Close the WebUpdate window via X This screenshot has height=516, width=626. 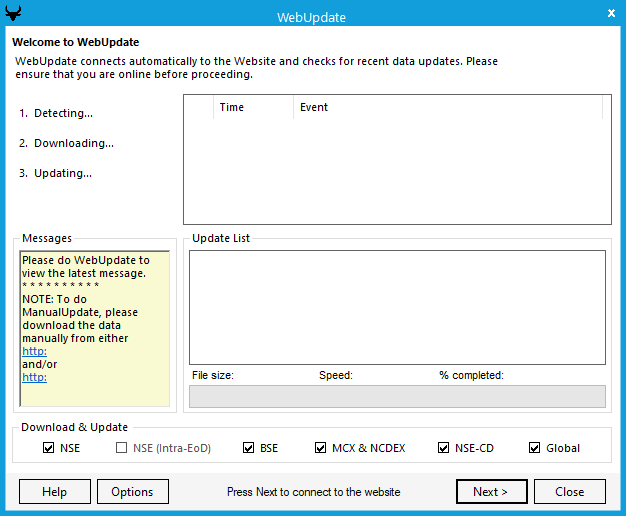(611, 12)
